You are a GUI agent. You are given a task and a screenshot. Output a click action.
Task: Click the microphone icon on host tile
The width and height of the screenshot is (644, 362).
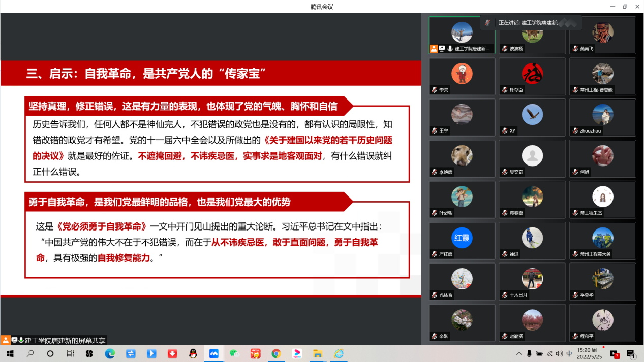(x=450, y=49)
